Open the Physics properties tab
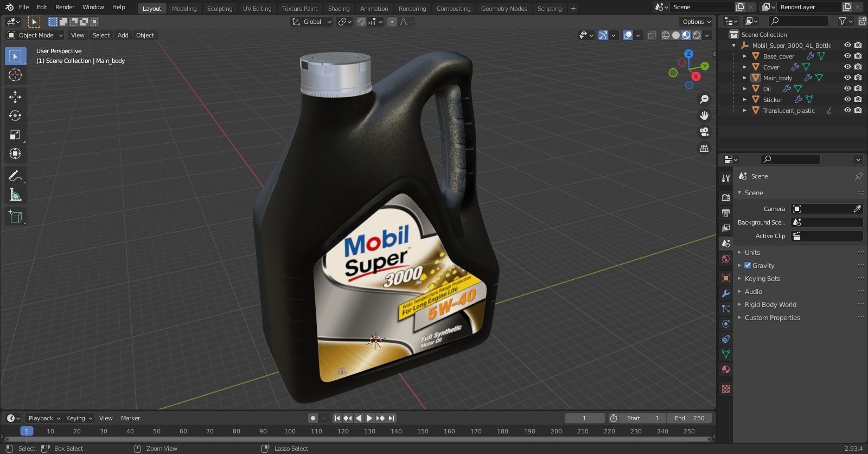The width and height of the screenshot is (868, 454). point(726,324)
